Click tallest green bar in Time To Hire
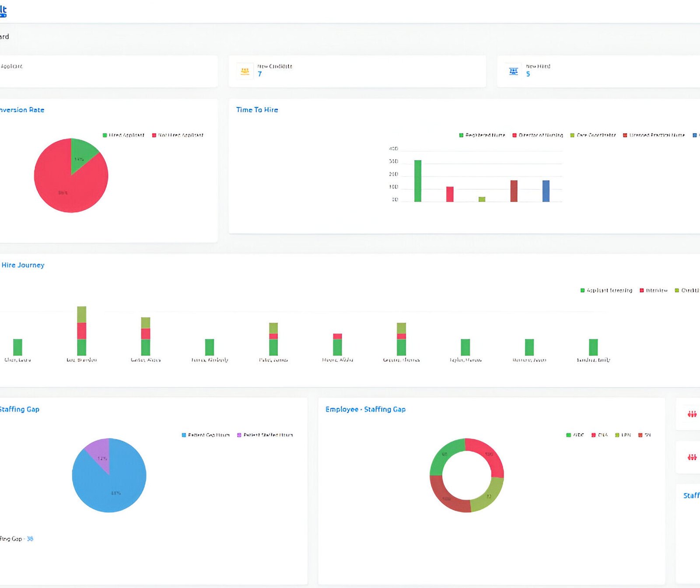The height and width of the screenshot is (588, 700). (x=418, y=181)
